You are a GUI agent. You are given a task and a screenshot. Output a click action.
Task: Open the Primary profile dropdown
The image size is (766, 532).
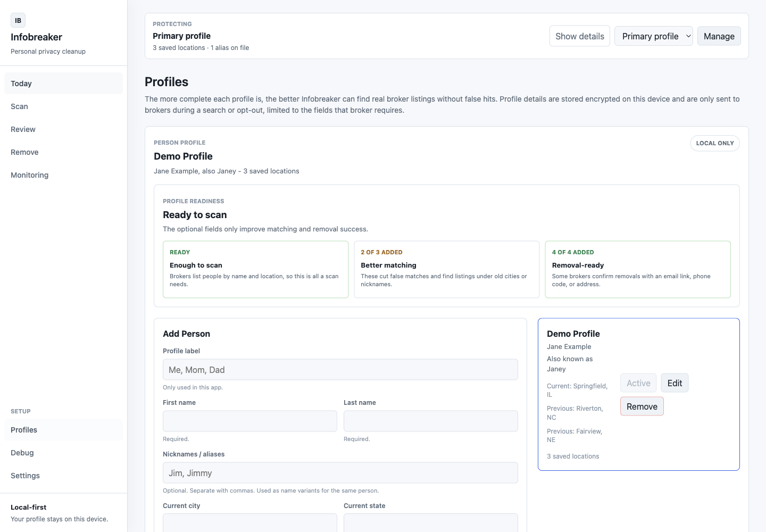[x=654, y=36]
